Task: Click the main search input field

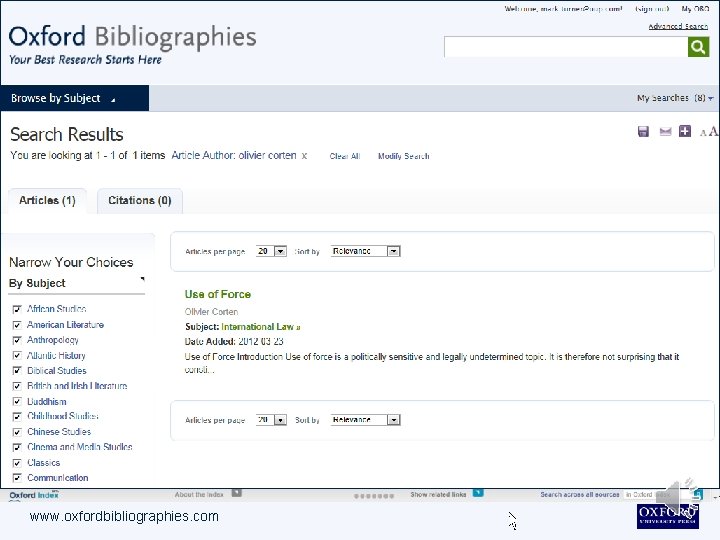Action: 566,47
